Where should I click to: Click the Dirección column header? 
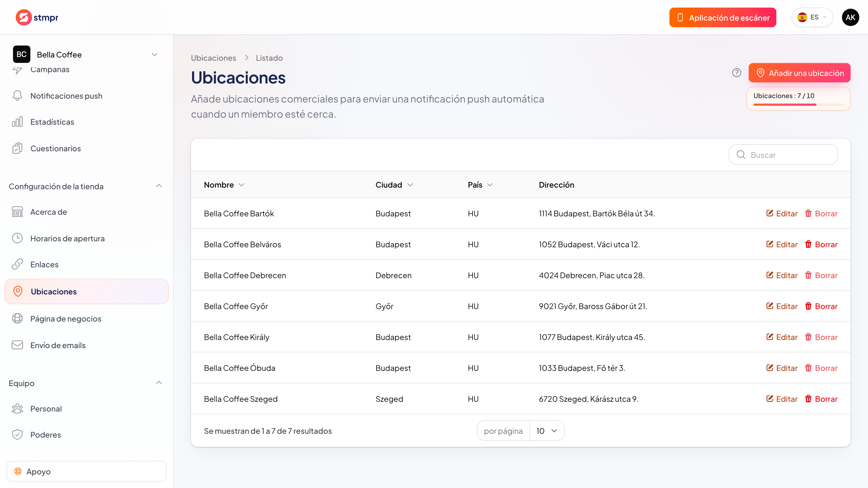click(556, 185)
